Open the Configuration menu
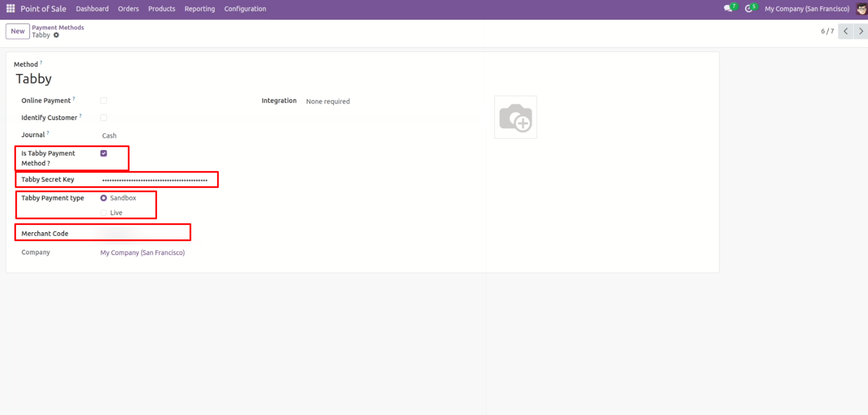Viewport: 868px width, 415px height. pos(245,9)
